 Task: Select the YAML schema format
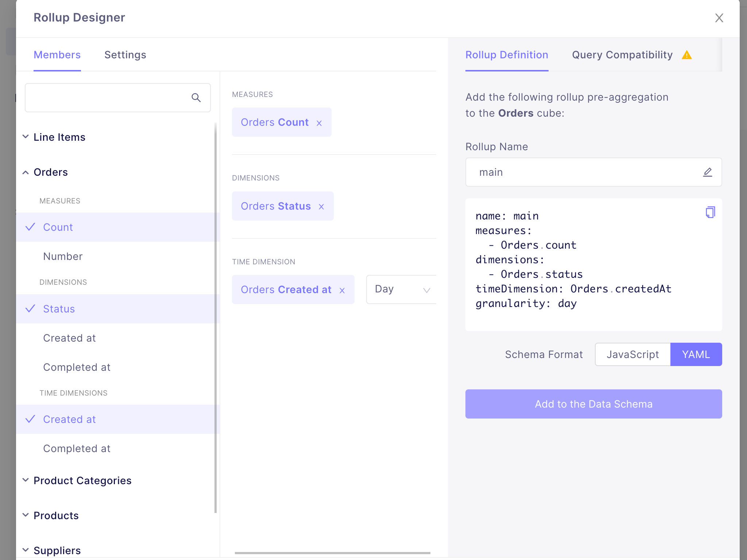point(696,354)
